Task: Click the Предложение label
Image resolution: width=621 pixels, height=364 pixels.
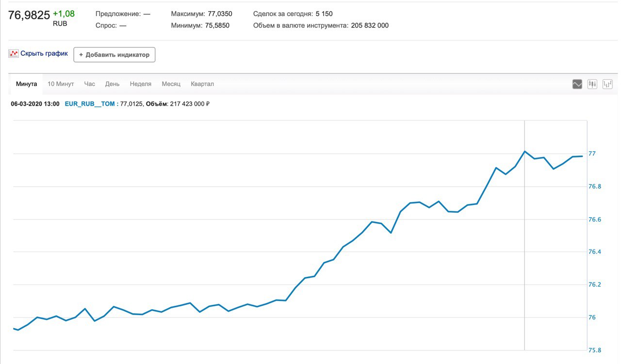Action: click(118, 14)
